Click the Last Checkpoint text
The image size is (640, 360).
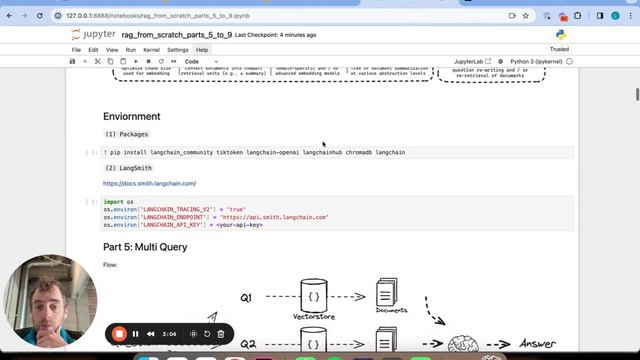point(276,35)
